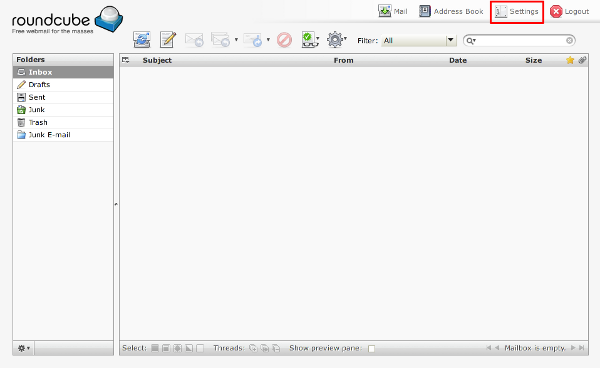Click the splitter handle between folder and message panes
The image size is (600, 368).
(116, 204)
